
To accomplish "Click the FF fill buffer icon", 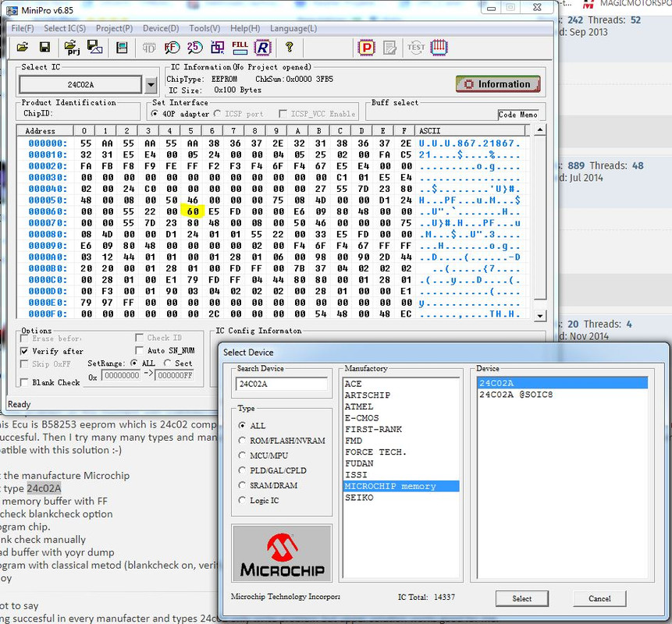I will tap(172, 48).
